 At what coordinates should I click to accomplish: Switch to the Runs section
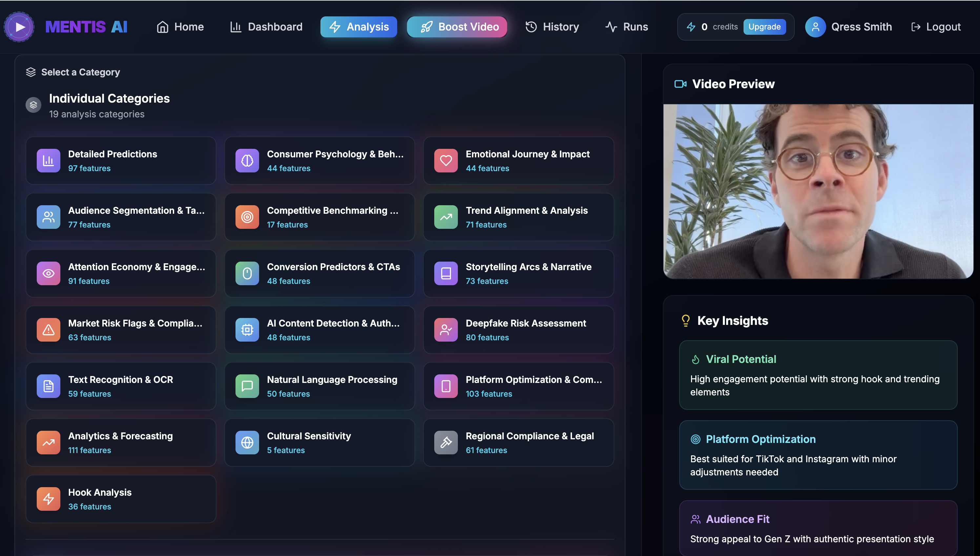(627, 27)
